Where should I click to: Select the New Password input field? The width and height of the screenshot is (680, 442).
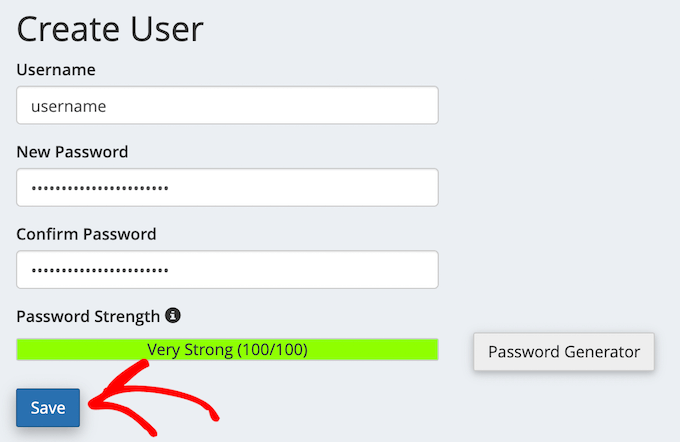(227, 187)
